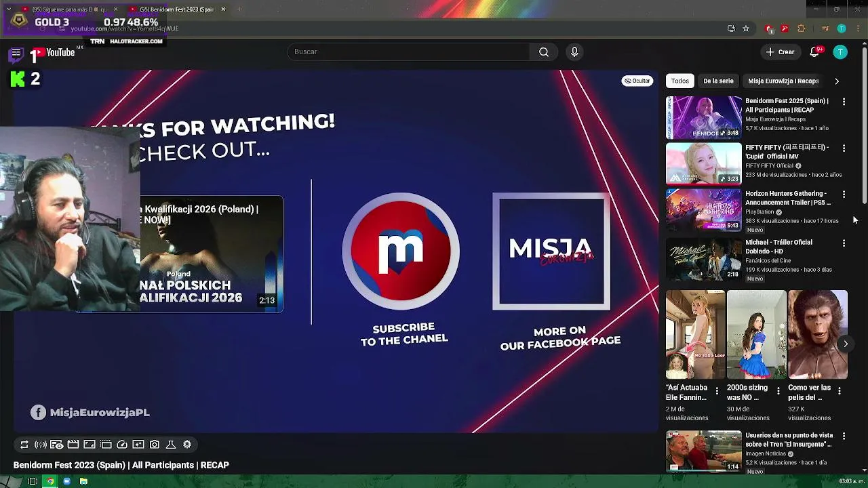Open Benidorm Fest 2025 recap thumbnail
Screen dimensions: 868x488
[x=704, y=117]
